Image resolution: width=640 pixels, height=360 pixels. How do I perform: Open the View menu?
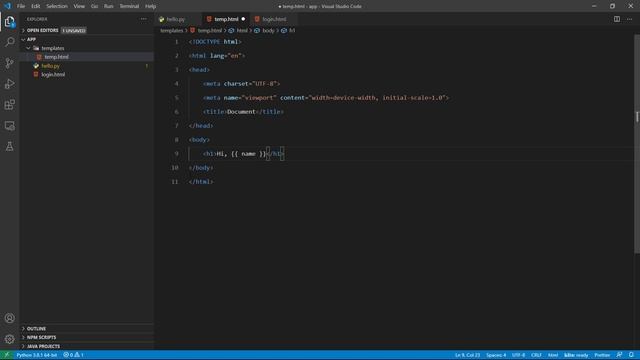pos(79,6)
